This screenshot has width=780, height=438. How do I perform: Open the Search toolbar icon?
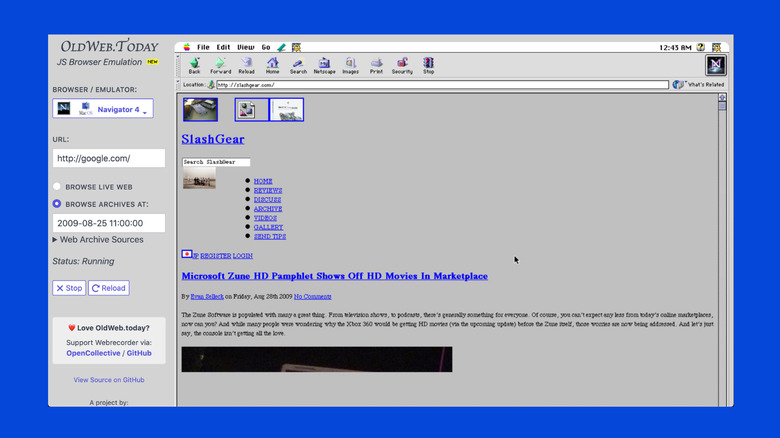[298, 64]
